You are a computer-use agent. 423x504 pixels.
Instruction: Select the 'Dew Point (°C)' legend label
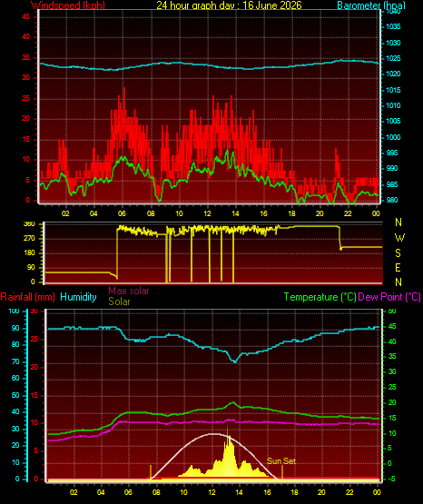(389, 297)
